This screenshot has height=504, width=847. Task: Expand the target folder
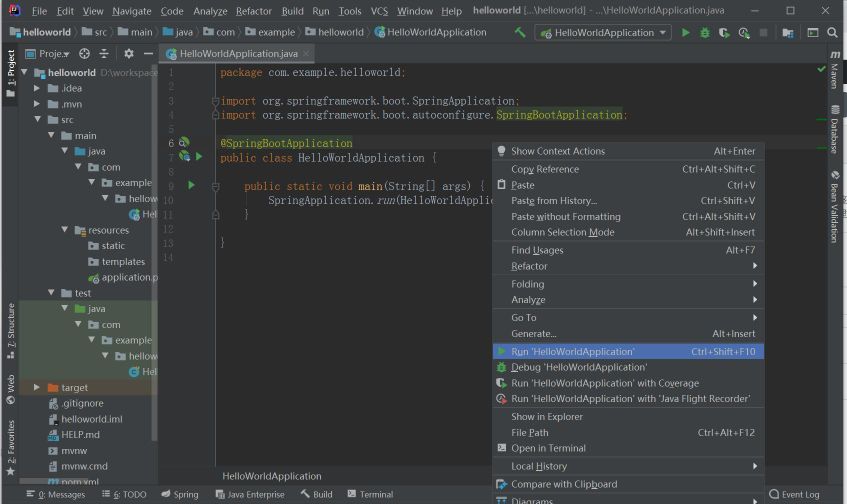[x=37, y=387]
